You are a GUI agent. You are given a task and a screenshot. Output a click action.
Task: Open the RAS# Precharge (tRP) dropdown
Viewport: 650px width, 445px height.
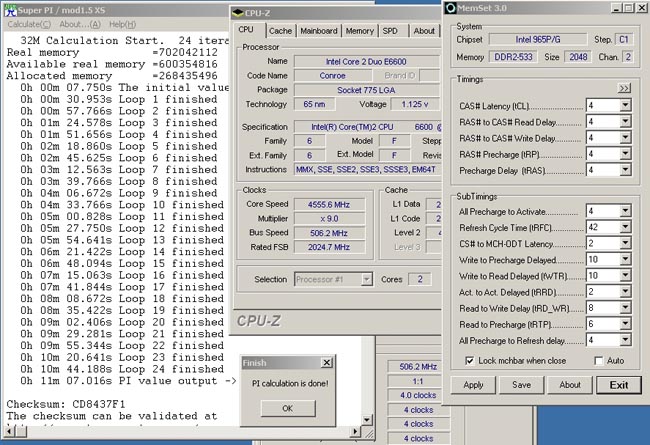[x=625, y=154]
